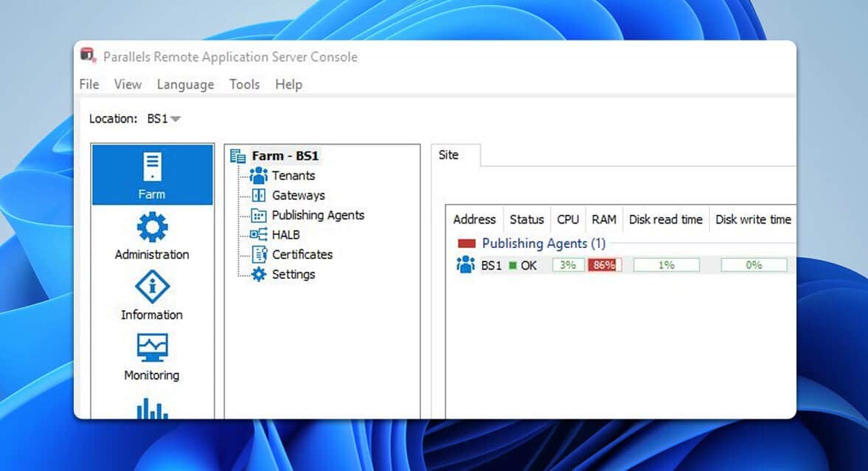
Task: Select Farm - BS1 tree node label
Action: click(x=285, y=156)
